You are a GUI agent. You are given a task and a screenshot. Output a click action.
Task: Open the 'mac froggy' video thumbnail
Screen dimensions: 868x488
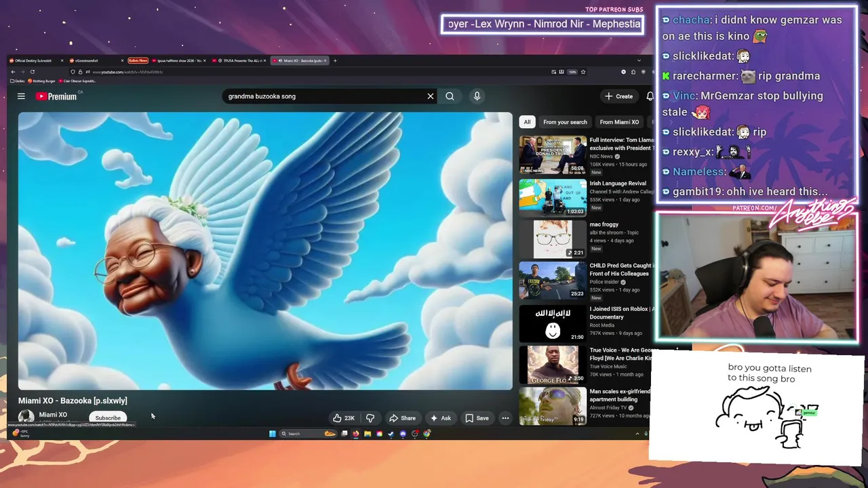point(553,239)
